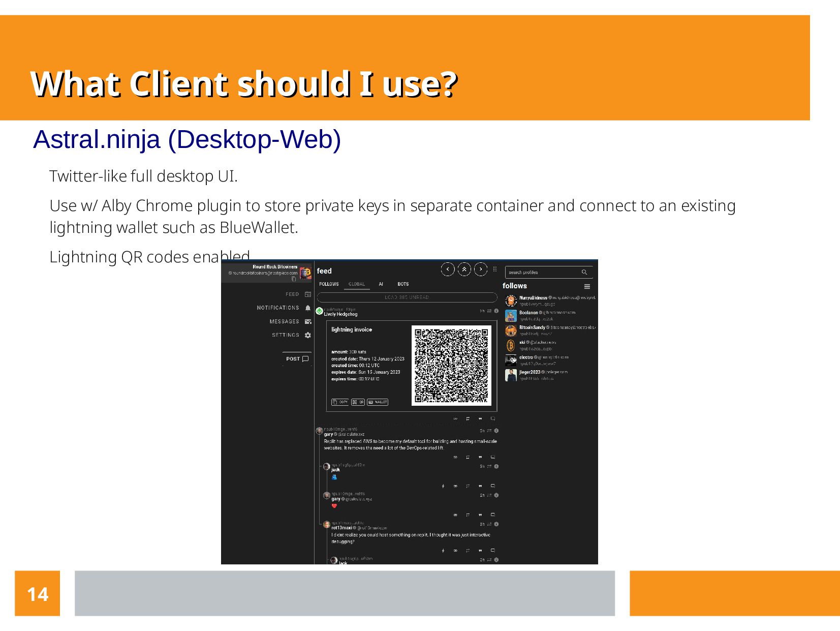Open jleger2023 profile in follows list
840x631 pixels.
(x=550, y=375)
